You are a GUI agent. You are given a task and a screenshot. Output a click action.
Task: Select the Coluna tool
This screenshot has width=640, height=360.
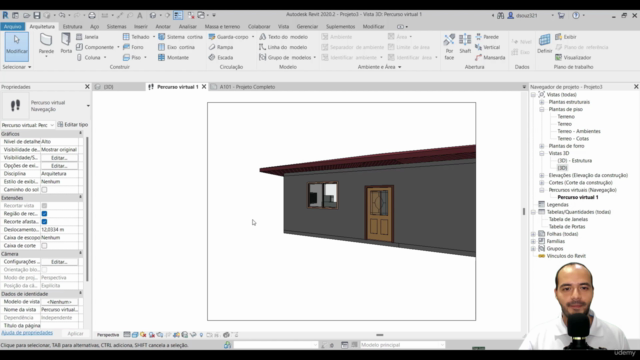(x=89, y=58)
